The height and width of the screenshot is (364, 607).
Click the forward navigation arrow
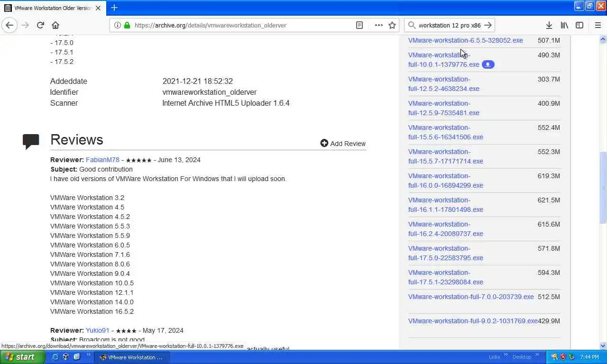click(25, 25)
